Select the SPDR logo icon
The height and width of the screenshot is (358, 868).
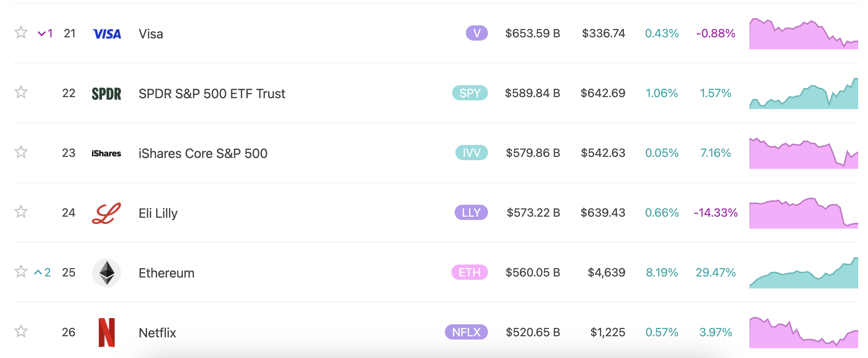point(107,93)
